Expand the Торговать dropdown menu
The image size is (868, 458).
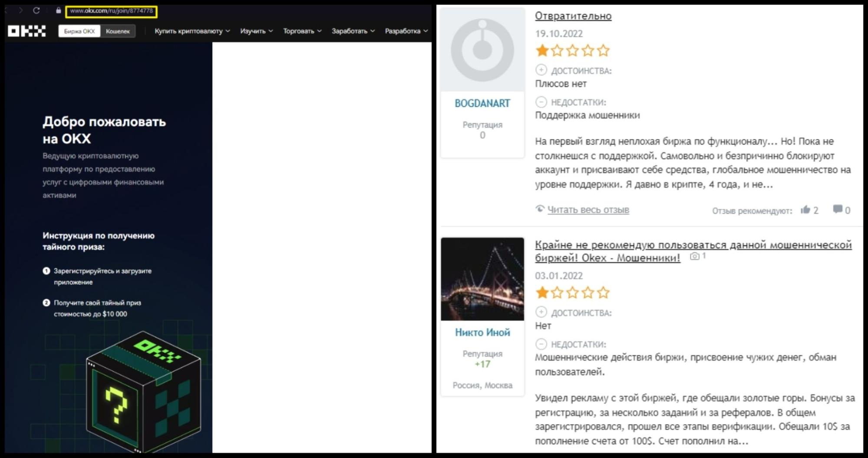point(302,31)
